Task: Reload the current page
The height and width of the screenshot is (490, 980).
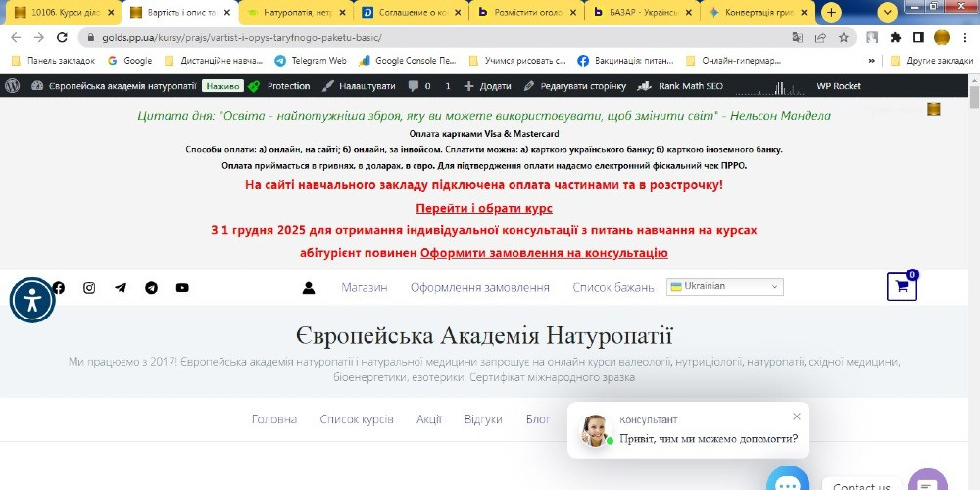Action: point(62,37)
